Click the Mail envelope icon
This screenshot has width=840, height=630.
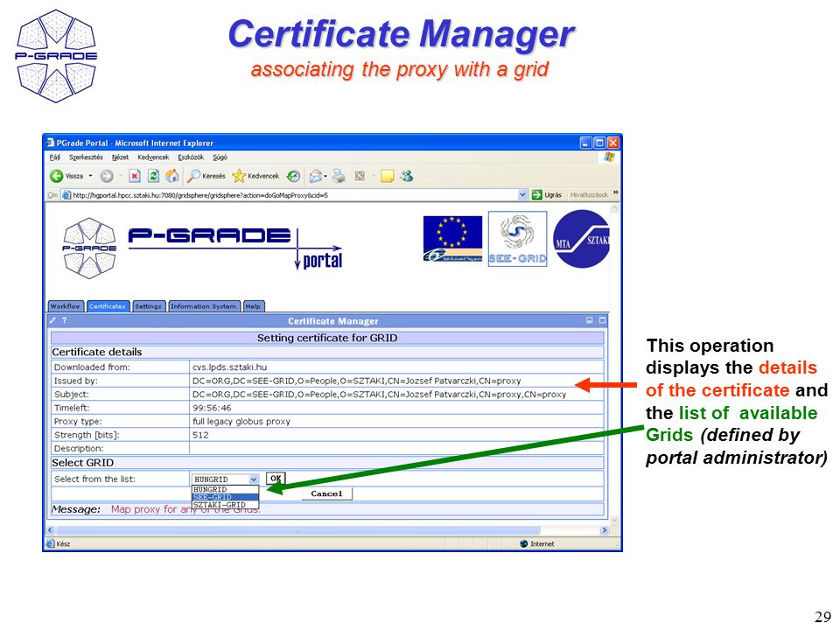316,176
